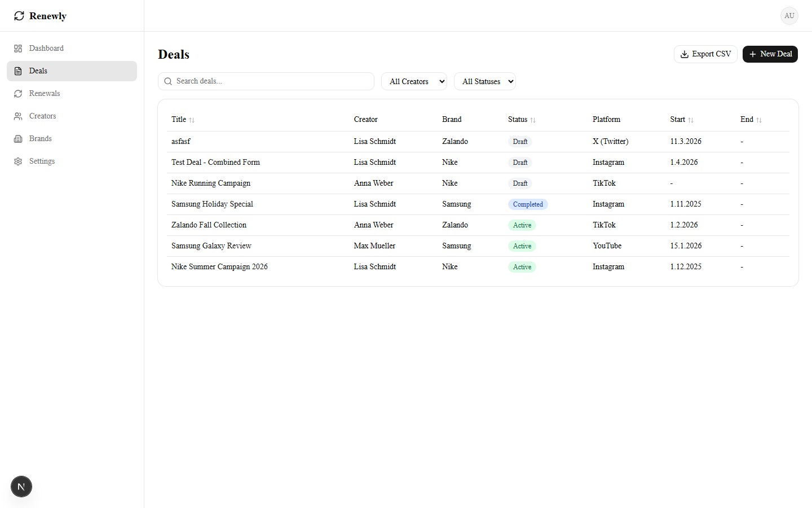
Task: Navigate to the Brands section
Action: tap(40, 139)
